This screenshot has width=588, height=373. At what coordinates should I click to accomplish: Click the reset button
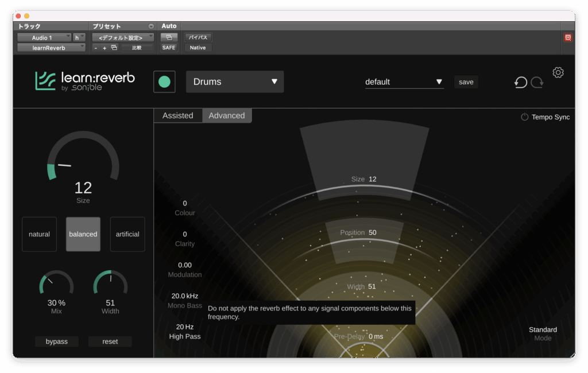click(110, 341)
